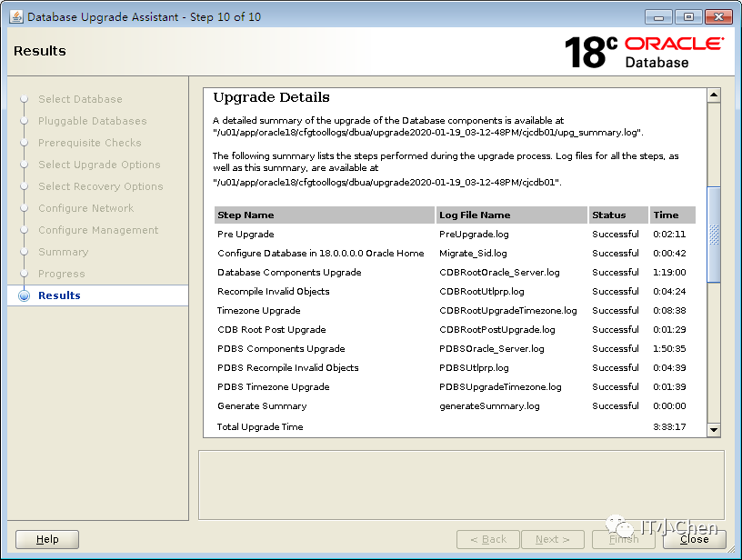Image resolution: width=742 pixels, height=560 pixels.
Task: Click the Finish button
Action: (x=624, y=539)
